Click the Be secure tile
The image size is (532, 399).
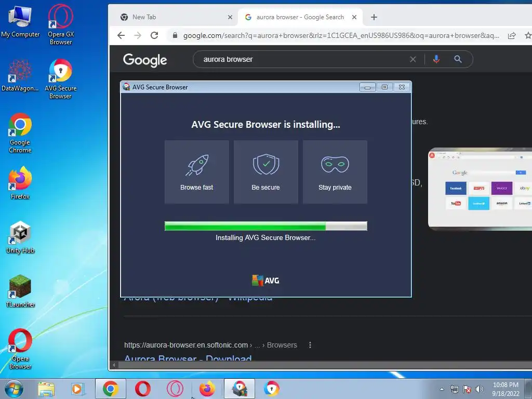(266, 172)
